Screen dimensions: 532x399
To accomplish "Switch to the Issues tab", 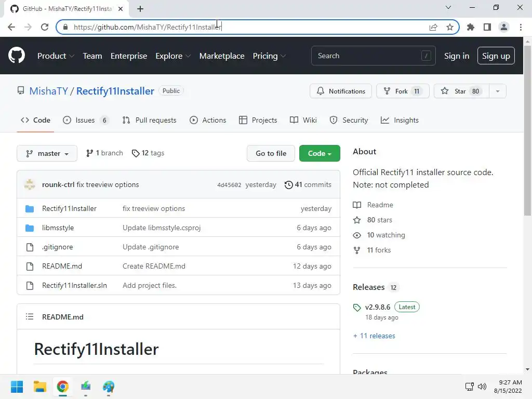I will (x=86, y=120).
